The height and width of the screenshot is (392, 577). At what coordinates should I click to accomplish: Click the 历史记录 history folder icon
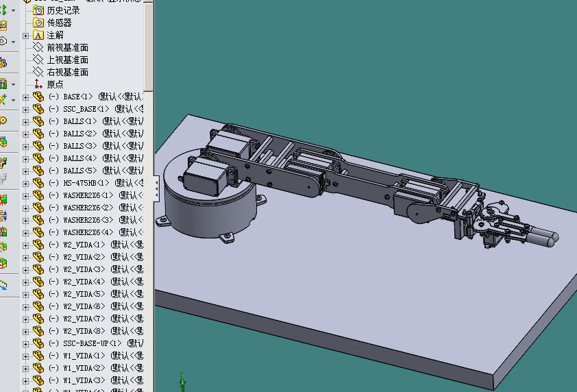38,10
